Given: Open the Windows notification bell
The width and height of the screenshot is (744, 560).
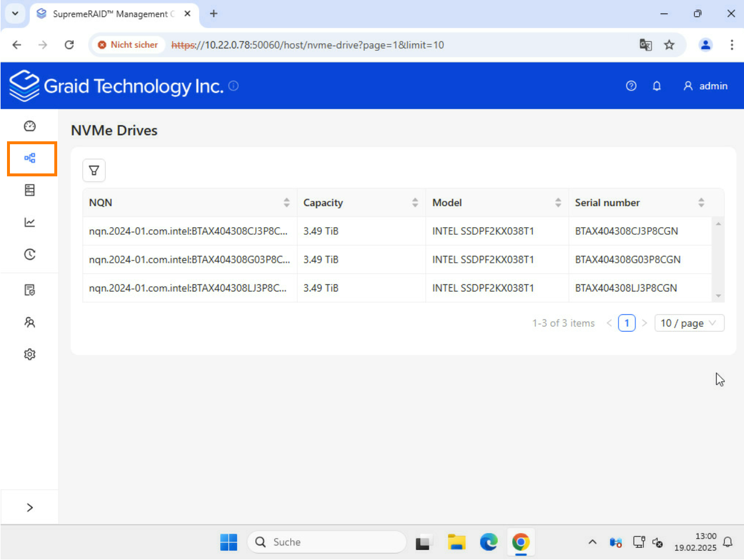Looking at the screenshot, I should pos(728,542).
